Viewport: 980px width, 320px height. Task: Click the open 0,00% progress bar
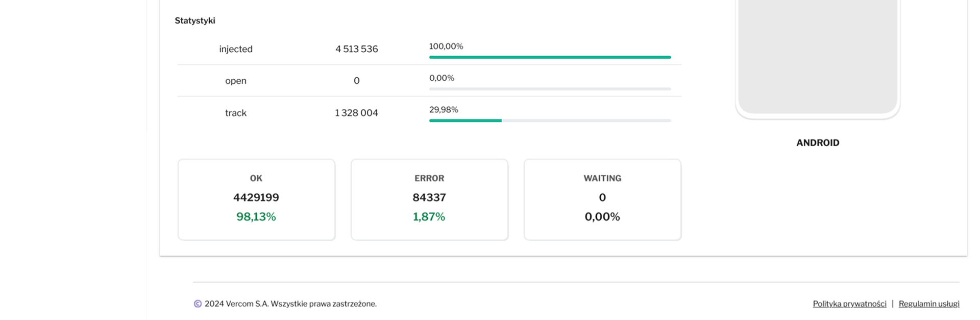click(x=550, y=89)
